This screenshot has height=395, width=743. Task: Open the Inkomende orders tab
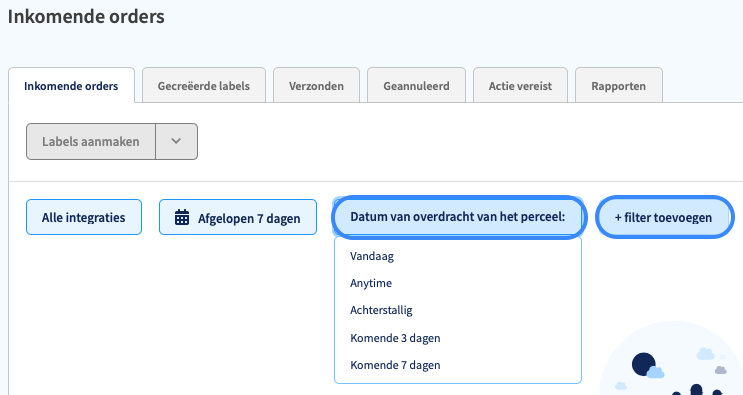pyautogui.click(x=71, y=86)
